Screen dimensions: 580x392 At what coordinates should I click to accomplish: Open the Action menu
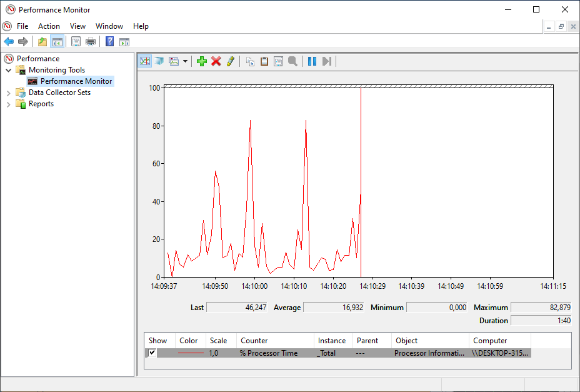point(49,26)
